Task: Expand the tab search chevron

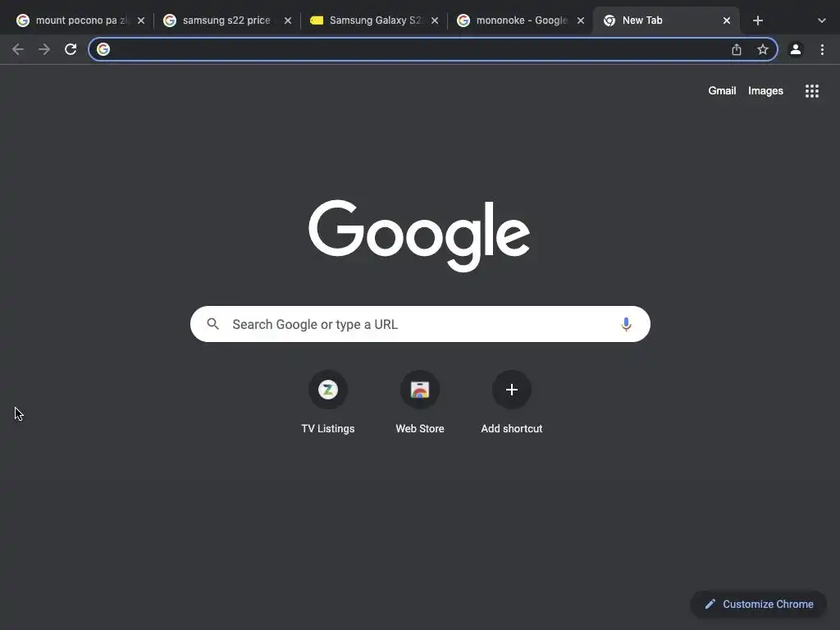Action: (x=822, y=21)
